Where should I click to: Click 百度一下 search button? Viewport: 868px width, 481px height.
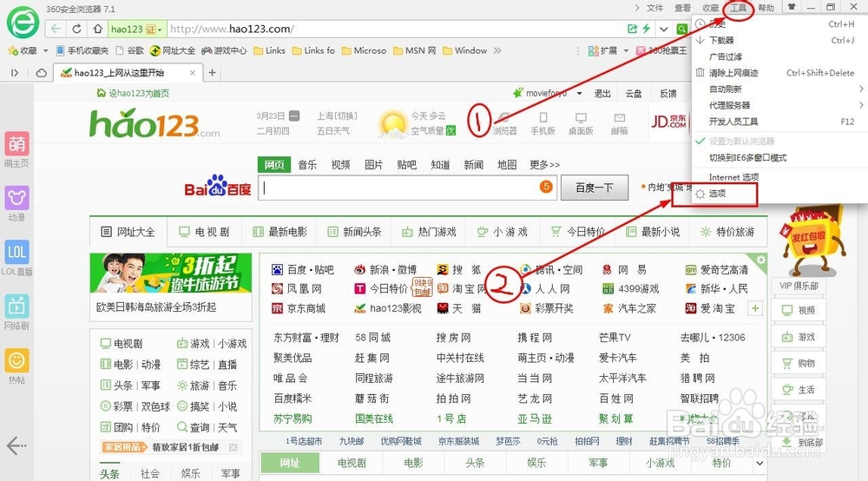click(x=594, y=188)
